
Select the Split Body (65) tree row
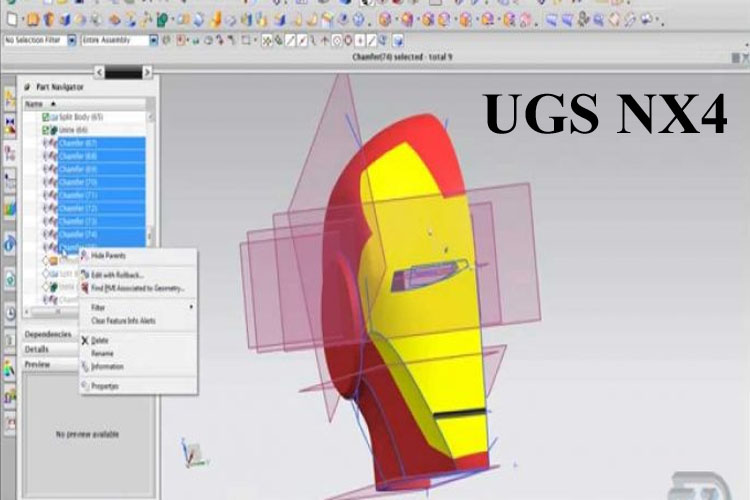click(x=81, y=117)
